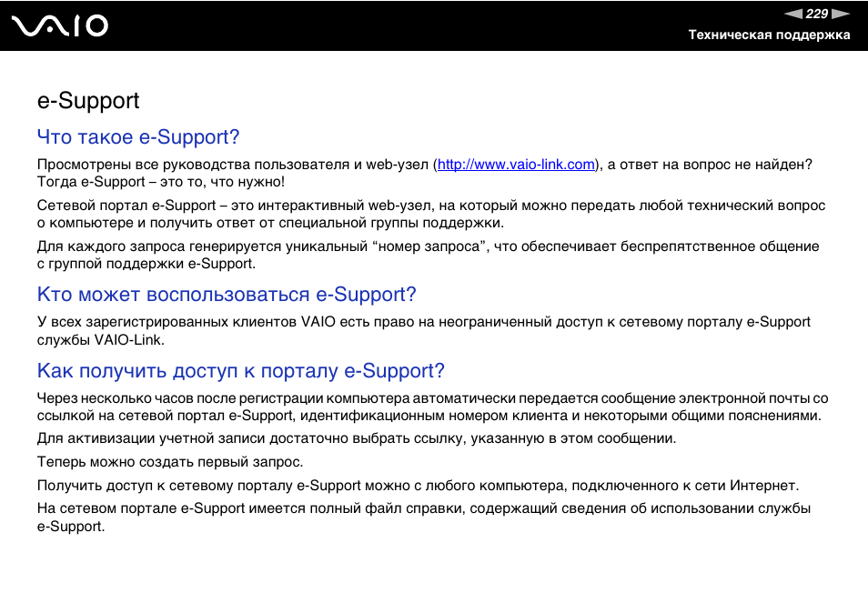Select the e-Support page title
The width and height of the screenshot is (868, 613).
[x=87, y=101]
